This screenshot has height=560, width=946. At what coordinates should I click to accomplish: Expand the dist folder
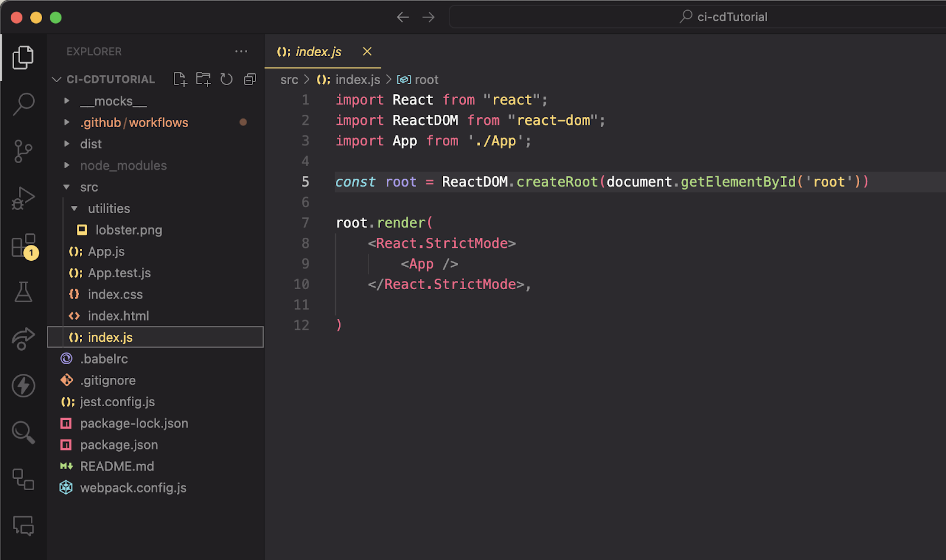tap(155, 144)
